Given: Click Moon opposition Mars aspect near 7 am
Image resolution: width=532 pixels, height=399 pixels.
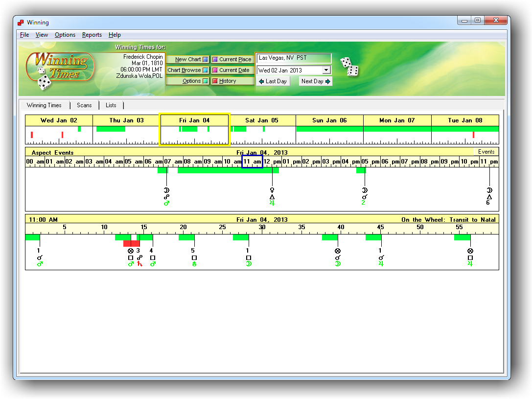Looking at the screenshot, I should pyautogui.click(x=166, y=197).
